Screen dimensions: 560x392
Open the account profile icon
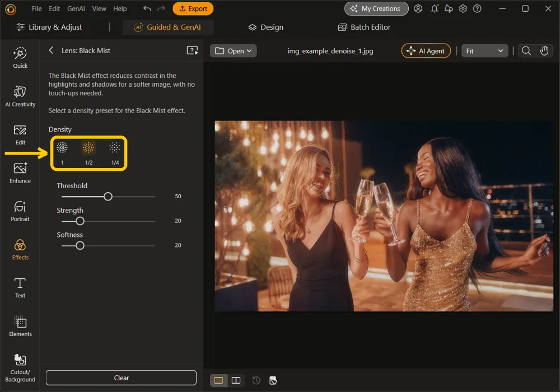pos(418,8)
